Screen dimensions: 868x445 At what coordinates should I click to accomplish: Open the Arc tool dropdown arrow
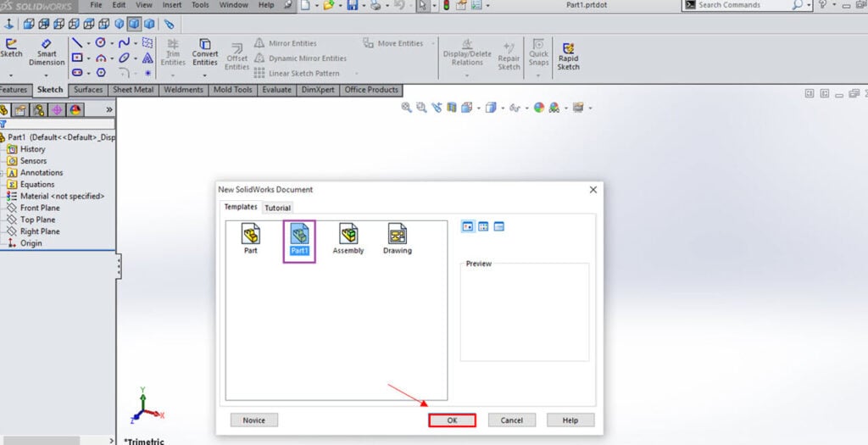(x=111, y=58)
